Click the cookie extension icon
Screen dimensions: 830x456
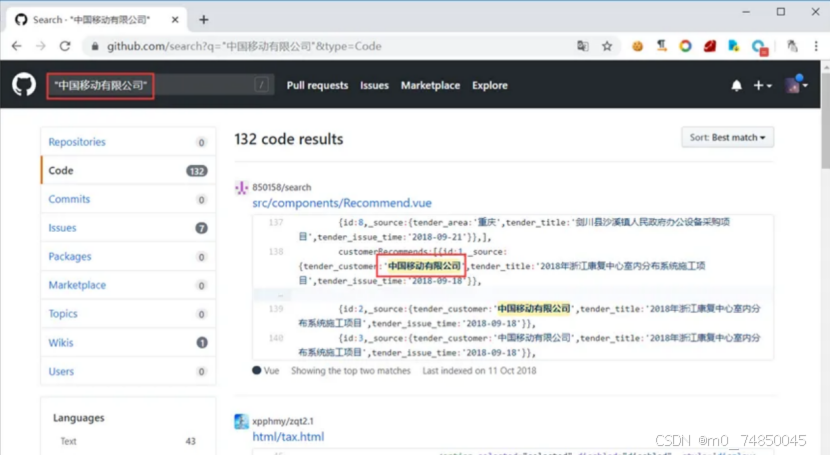pos(637,46)
